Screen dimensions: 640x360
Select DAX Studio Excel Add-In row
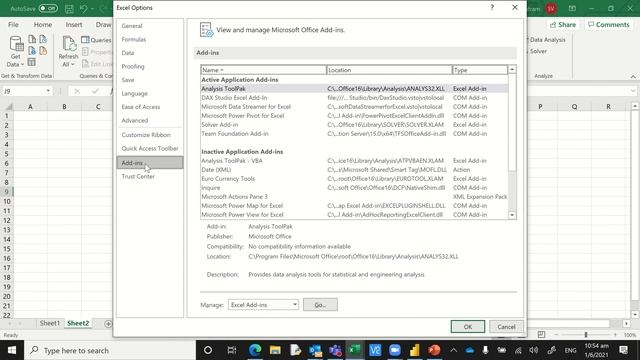[x=354, y=98]
